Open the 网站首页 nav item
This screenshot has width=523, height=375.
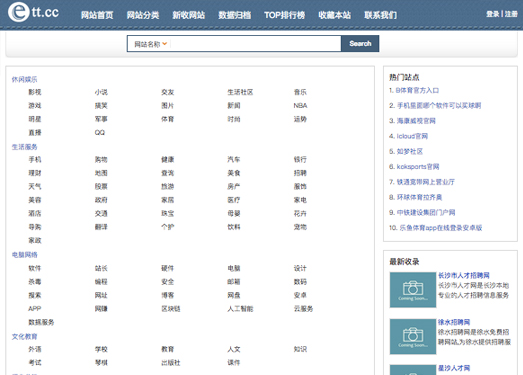point(97,15)
